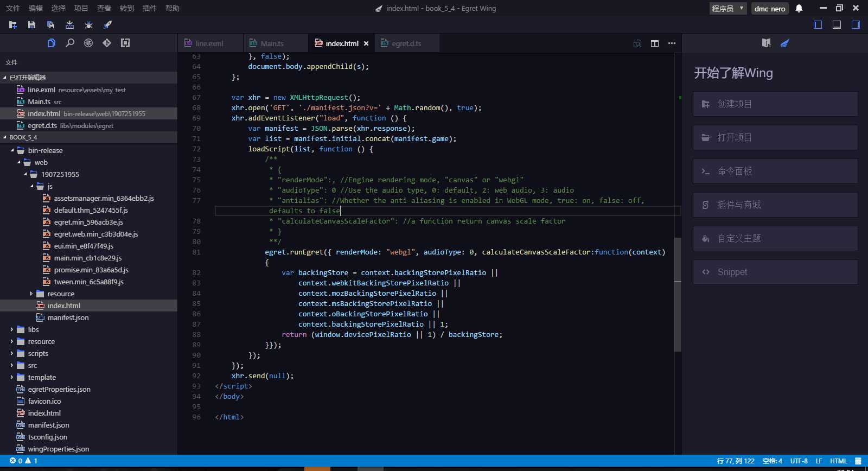This screenshot has height=471, width=868.
Task: Click the errors and warnings count
Action: [x=23, y=461]
